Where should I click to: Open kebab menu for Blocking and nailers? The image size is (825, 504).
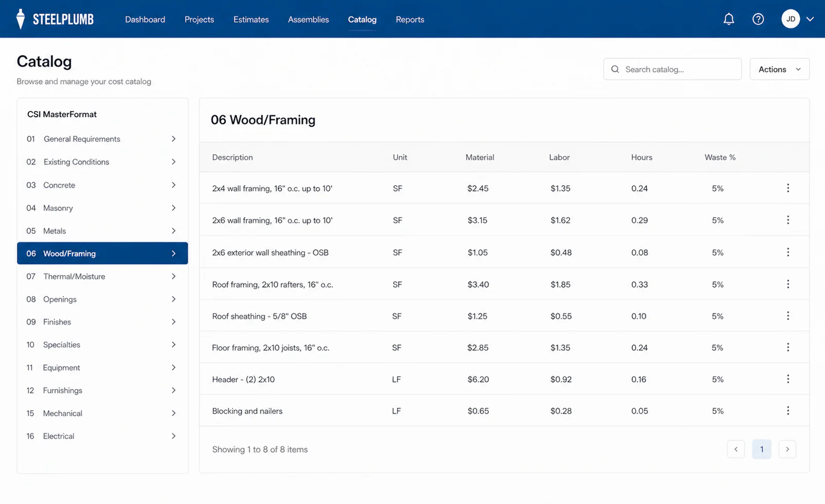coord(787,410)
